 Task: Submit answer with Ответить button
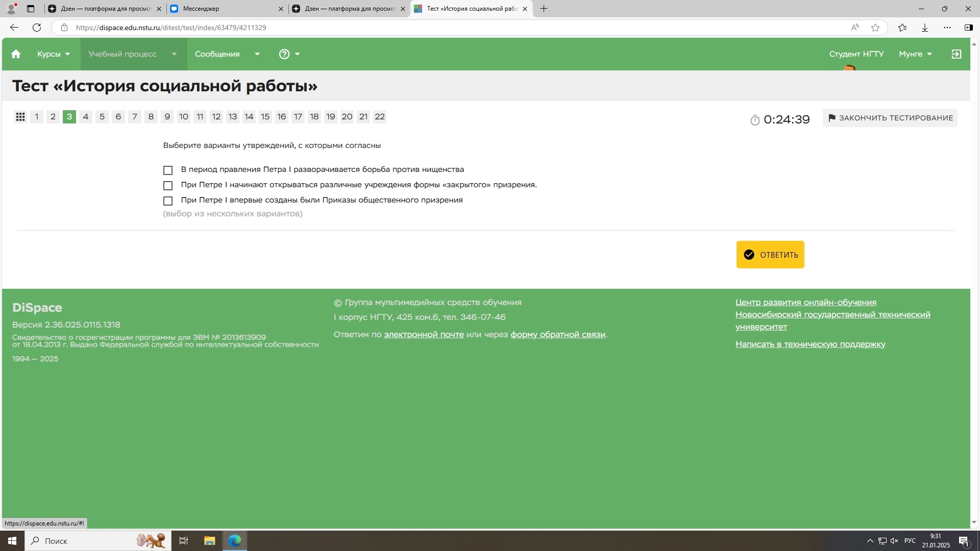(x=770, y=255)
